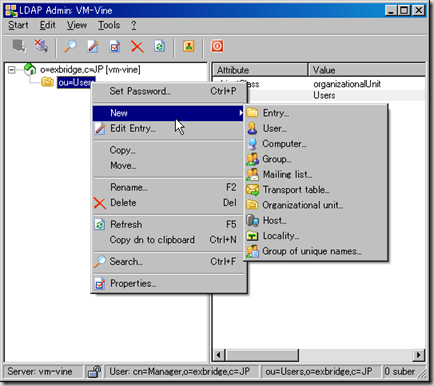
Task: Select New Host... submenu item
Action: (x=316, y=220)
